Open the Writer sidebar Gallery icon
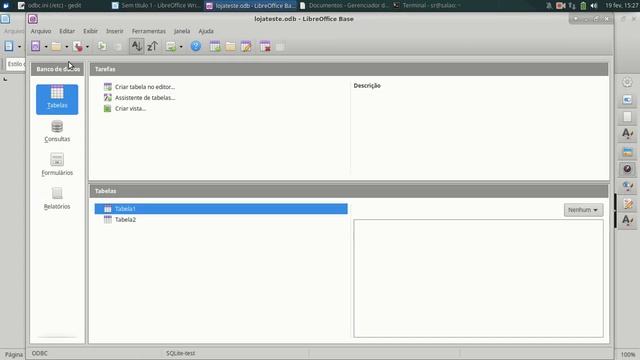 tap(627, 152)
